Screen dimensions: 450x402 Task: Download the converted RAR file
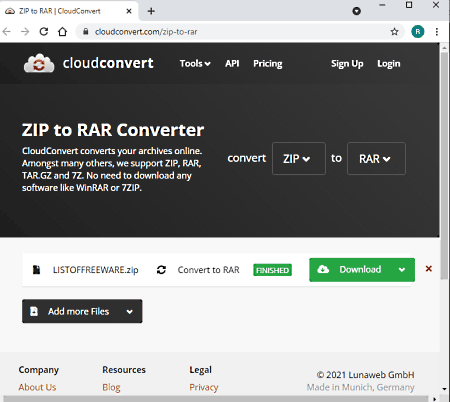(350, 270)
